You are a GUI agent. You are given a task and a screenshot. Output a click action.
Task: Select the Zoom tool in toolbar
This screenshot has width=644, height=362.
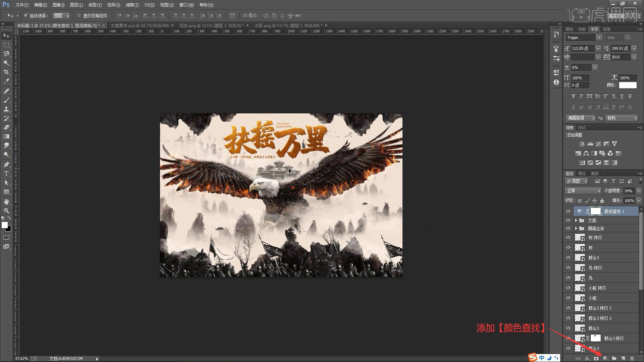6,210
